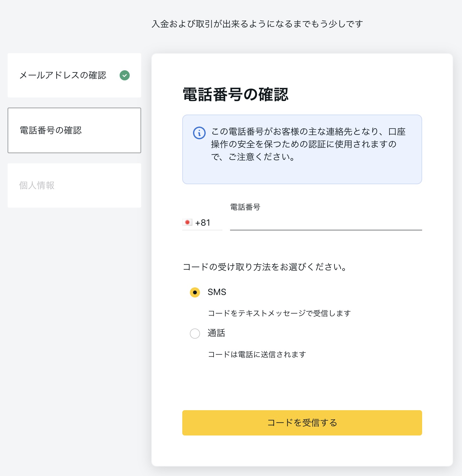The height and width of the screenshot is (476, 462).
Task: Click the SMS option label text
Action: point(217,292)
